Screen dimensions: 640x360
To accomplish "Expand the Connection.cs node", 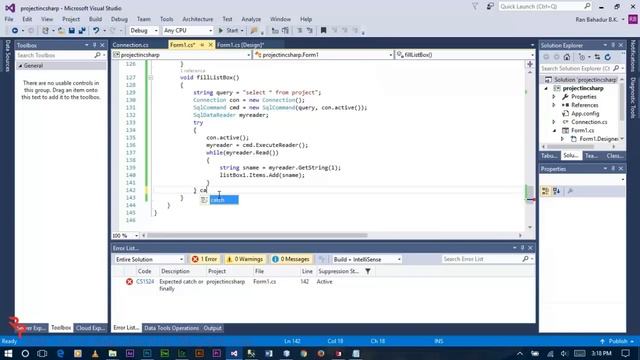I will tap(554, 122).
